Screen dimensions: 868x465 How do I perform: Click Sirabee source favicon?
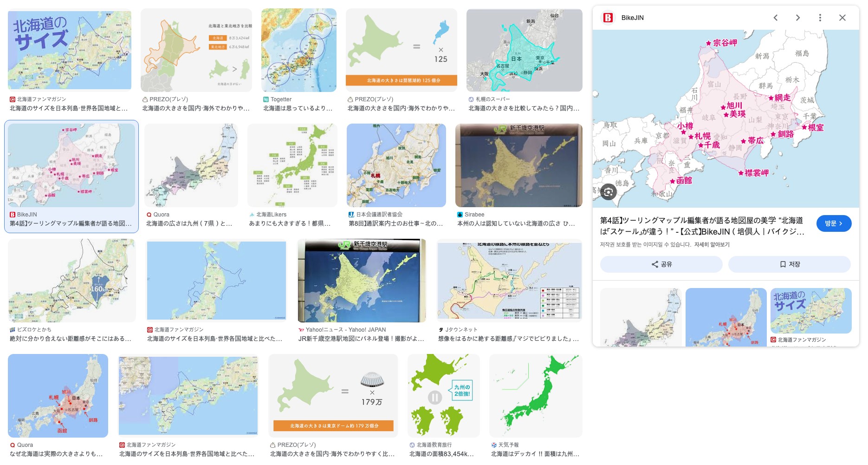pyautogui.click(x=460, y=215)
